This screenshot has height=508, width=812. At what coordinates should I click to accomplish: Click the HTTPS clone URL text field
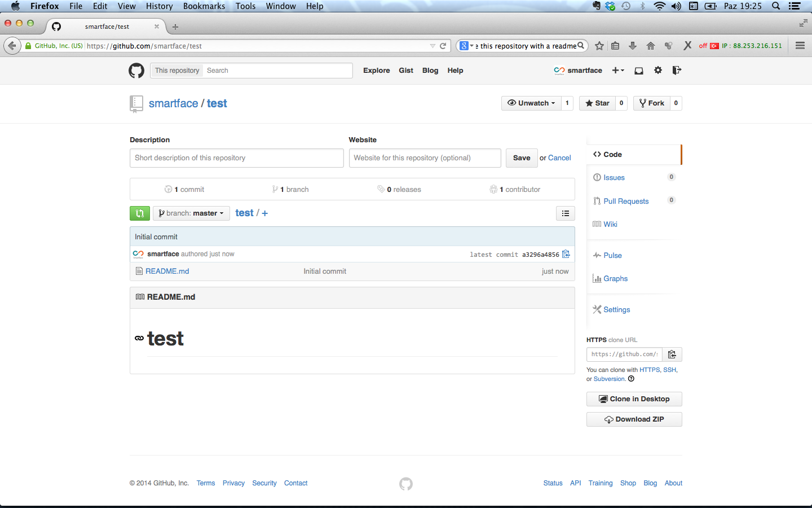pyautogui.click(x=624, y=354)
